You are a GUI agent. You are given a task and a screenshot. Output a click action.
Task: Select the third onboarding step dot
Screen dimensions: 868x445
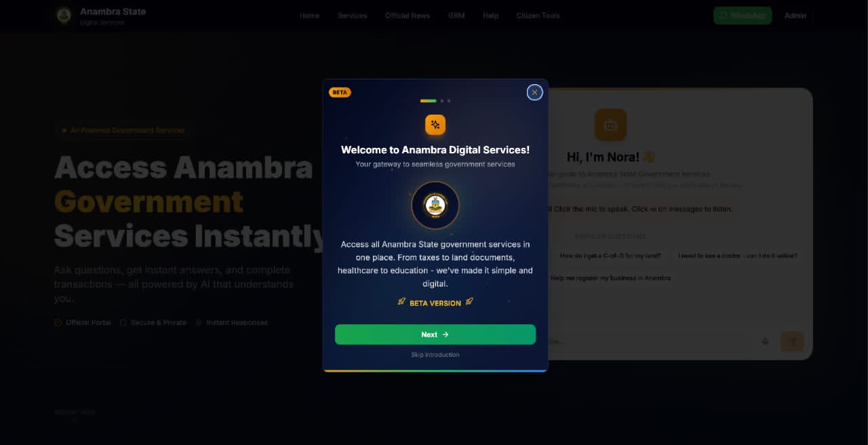[449, 101]
